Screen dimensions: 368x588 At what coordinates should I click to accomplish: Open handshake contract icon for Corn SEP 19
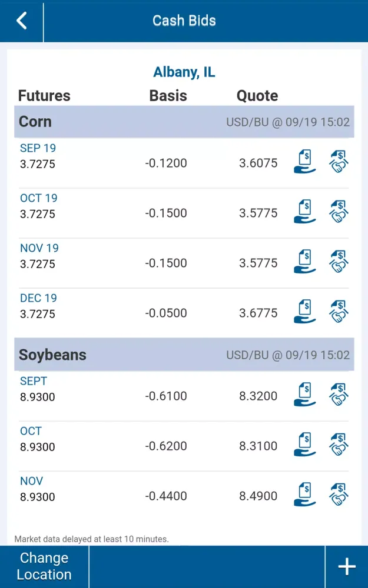pos(339,161)
